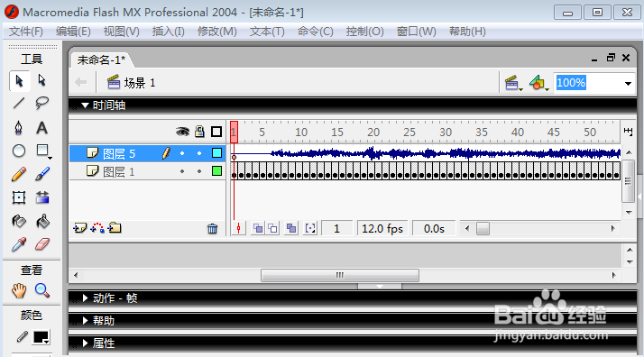The width and height of the screenshot is (644, 357).
Task: Choose the Oval tool
Action: coord(19,151)
